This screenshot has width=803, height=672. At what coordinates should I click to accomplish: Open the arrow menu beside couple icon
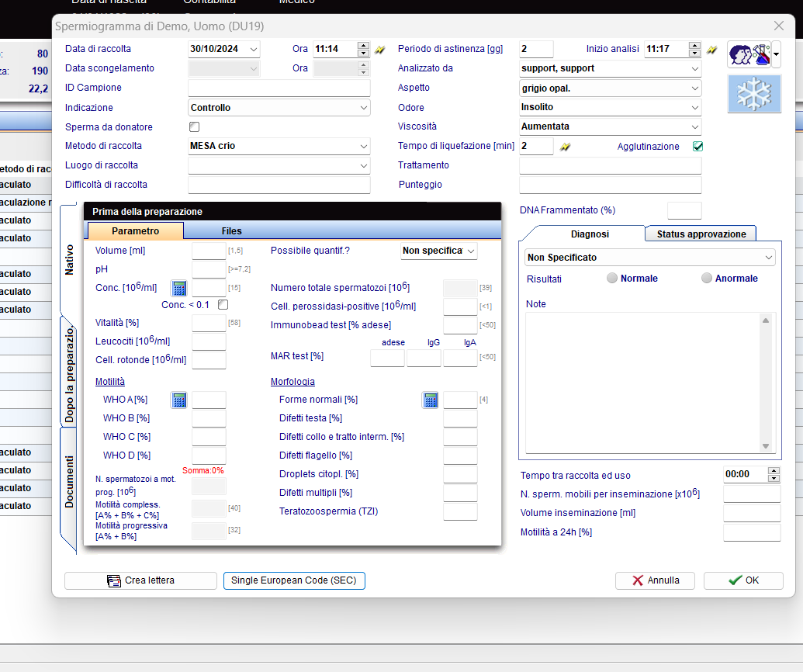tap(777, 54)
